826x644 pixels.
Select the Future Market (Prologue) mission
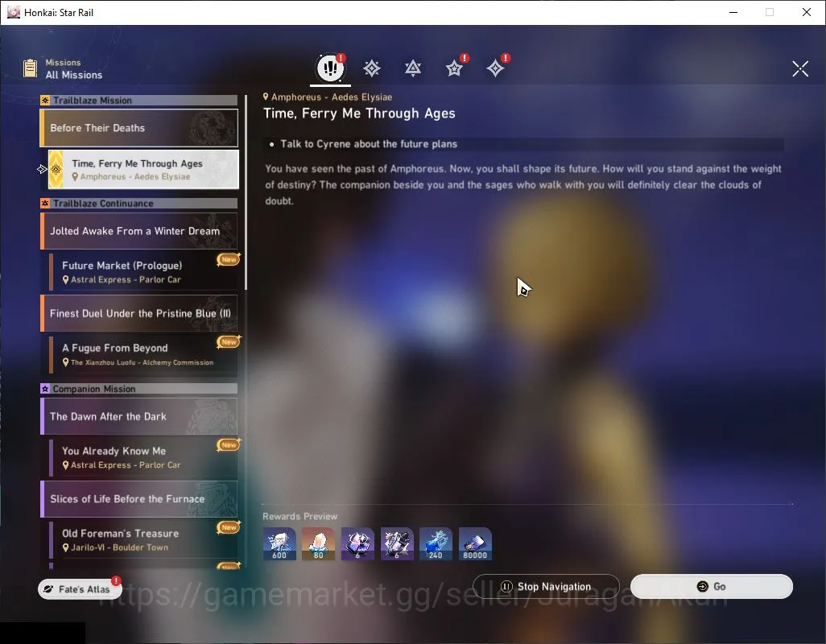pyautogui.click(x=143, y=272)
